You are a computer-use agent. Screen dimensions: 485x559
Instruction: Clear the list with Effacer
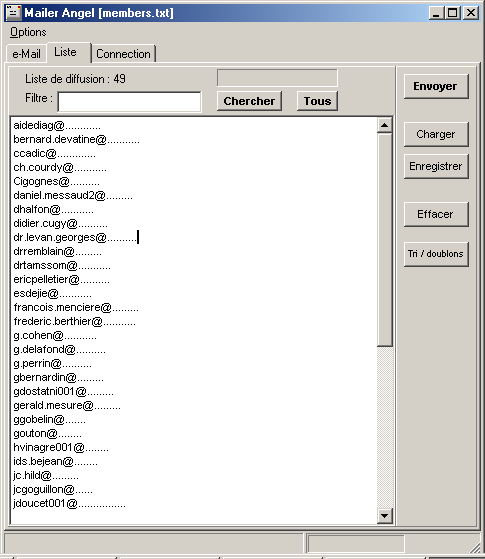(x=436, y=214)
